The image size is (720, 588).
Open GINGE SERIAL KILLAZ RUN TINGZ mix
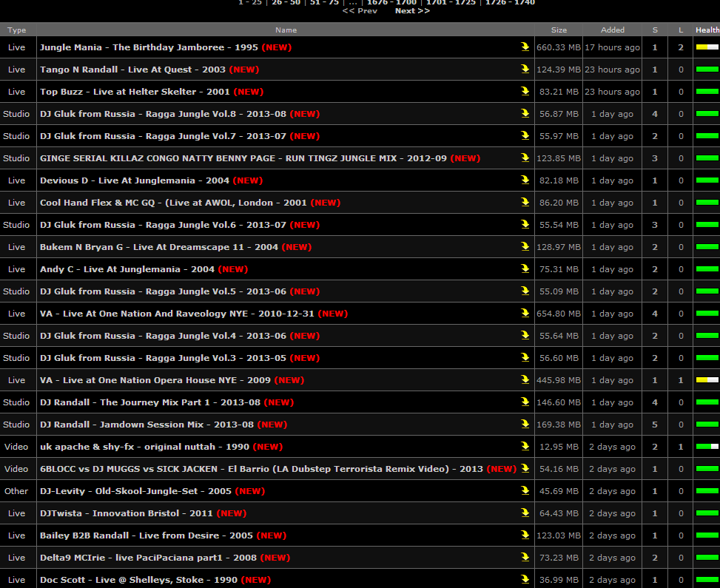point(243,158)
